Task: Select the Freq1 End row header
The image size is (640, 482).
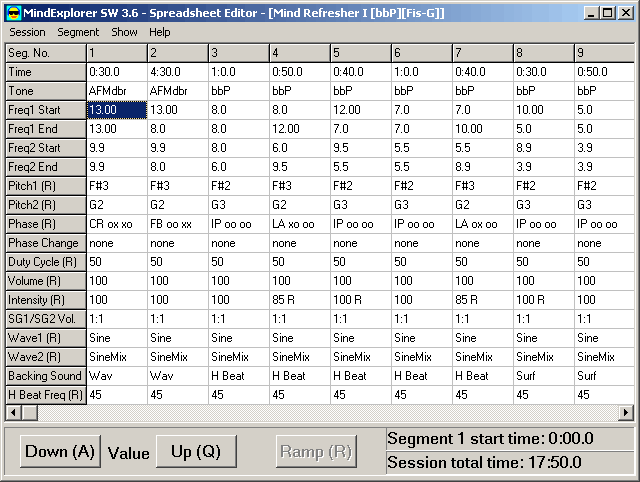Action: [46, 129]
